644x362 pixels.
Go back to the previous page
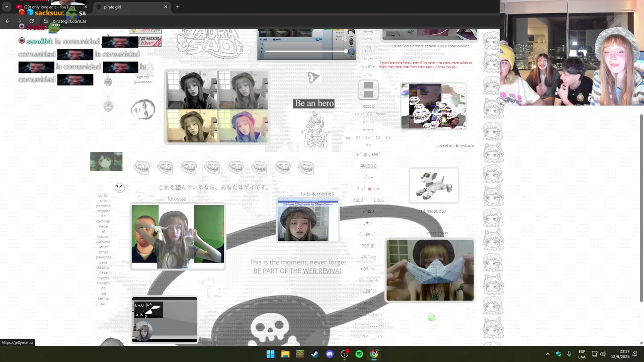[7, 21]
